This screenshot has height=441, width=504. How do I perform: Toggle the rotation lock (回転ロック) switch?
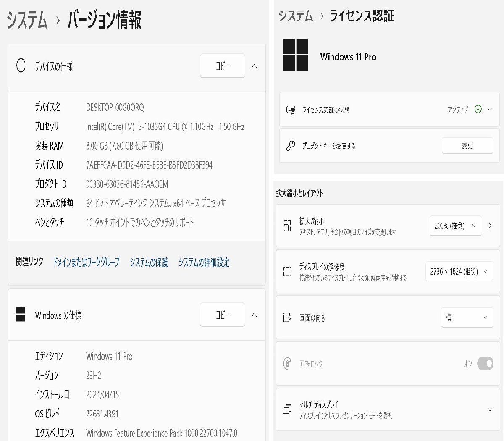pyautogui.click(x=485, y=363)
